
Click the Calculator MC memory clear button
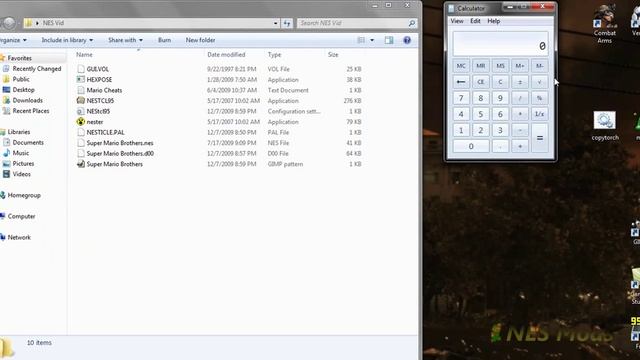[x=461, y=66]
